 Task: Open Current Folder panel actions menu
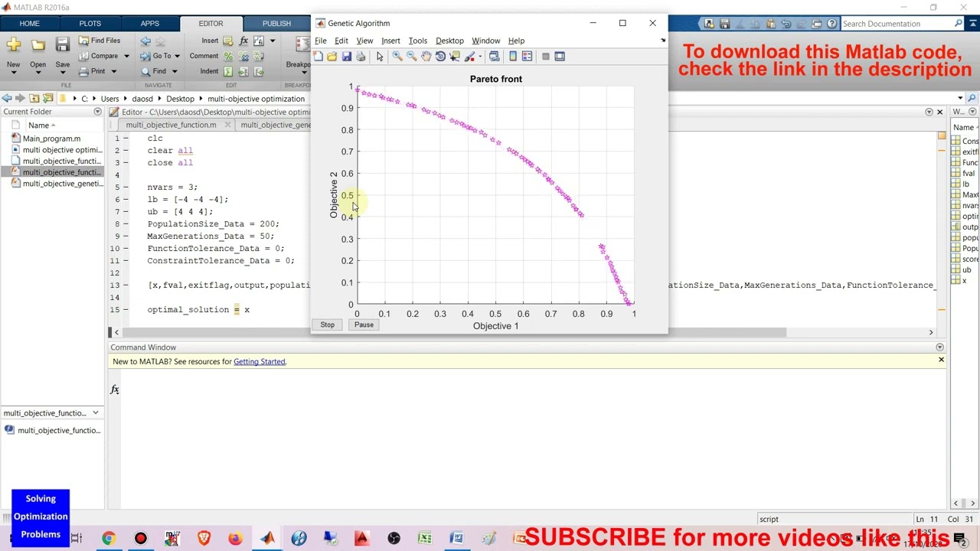coord(97,112)
